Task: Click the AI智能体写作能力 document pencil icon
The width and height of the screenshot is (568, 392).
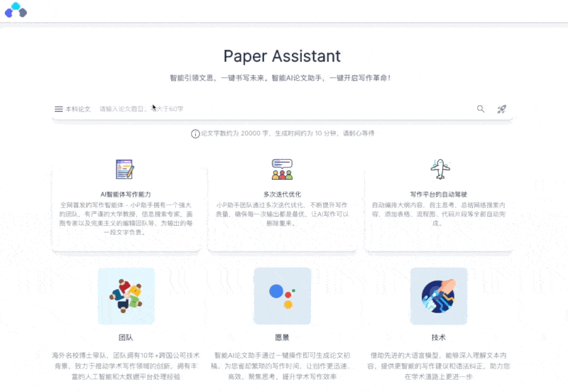Action: click(125, 169)
